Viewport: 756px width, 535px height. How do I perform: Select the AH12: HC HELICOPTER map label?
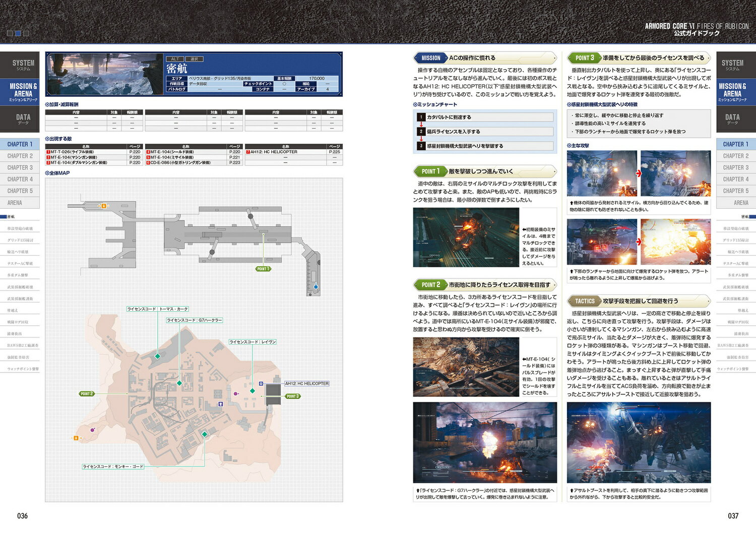306,384
